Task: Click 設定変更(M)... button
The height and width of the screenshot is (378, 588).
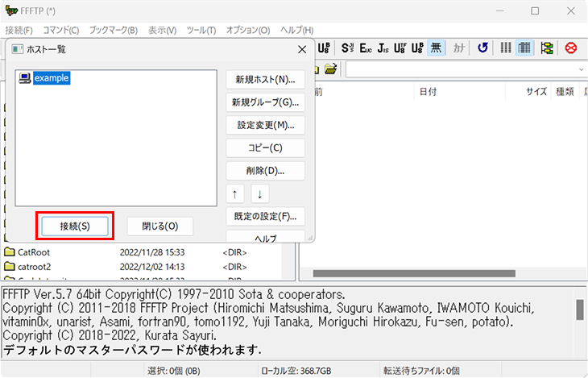Action: pyautogui.click(x=266, y=125)
